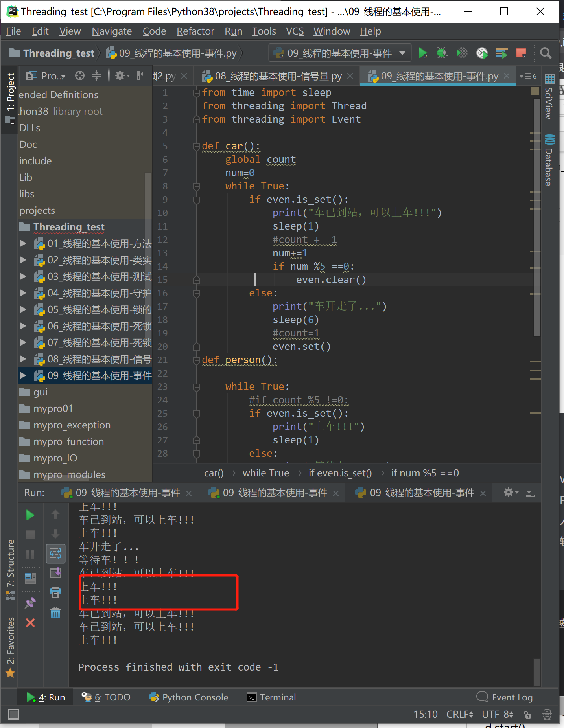Click the restore layout icon in Run panel

pos(30,578)
